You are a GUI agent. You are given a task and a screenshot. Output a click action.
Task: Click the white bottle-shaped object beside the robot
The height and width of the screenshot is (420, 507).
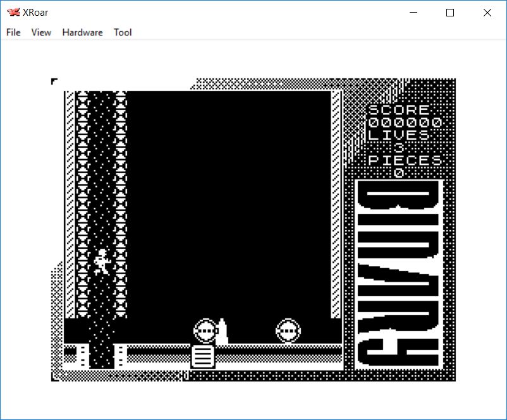222,332
